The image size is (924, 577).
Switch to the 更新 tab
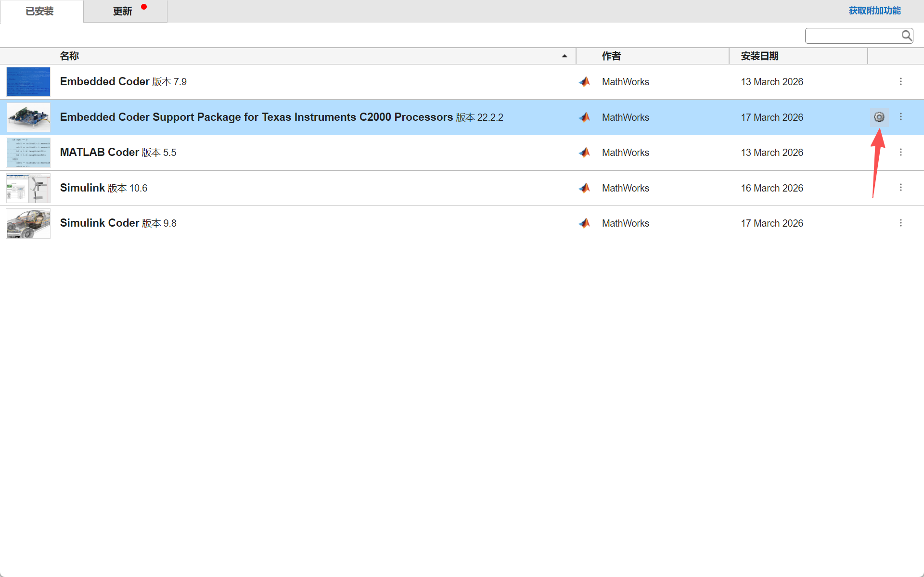[x=123, y=11]
